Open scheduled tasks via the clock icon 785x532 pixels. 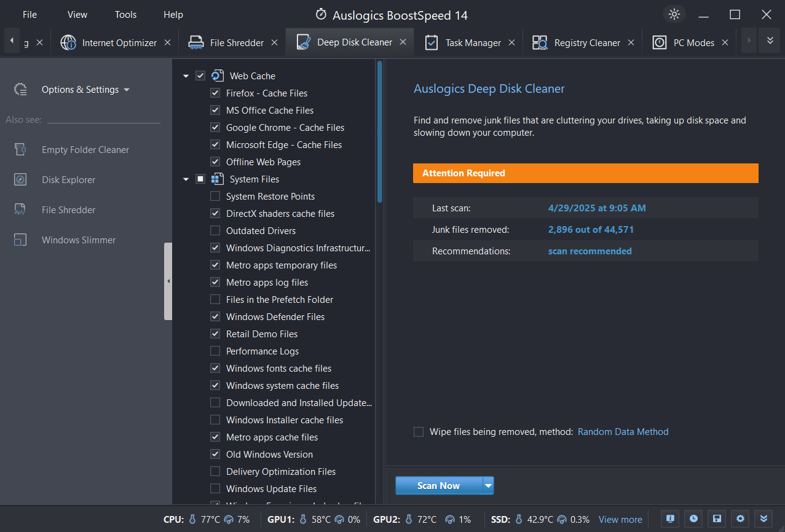(693, 519)
